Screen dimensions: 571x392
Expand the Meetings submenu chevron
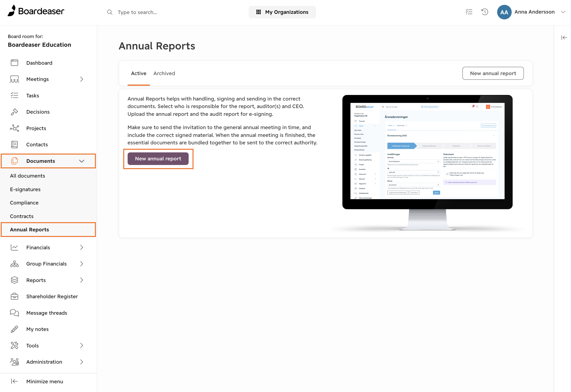point(82,79)
